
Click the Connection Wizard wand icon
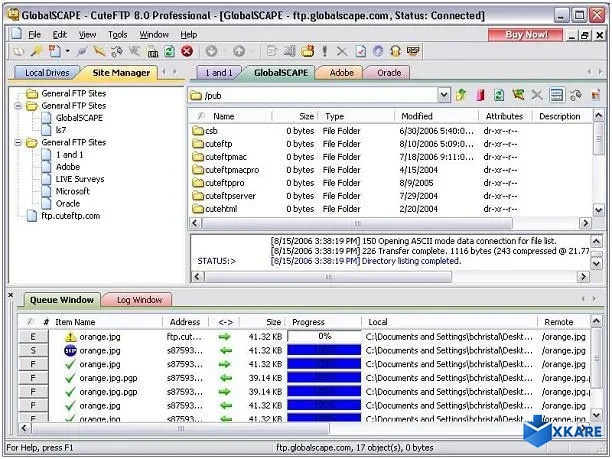(36, 51)
